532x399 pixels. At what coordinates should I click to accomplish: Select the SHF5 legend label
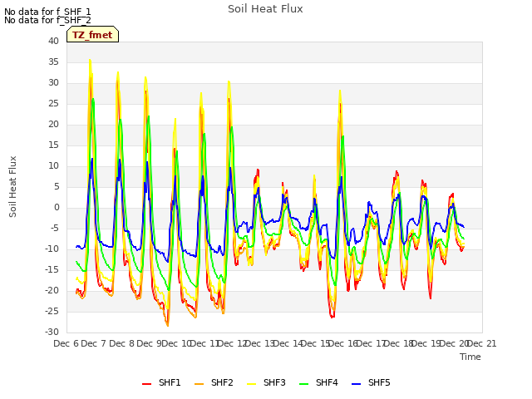pos(379,382)
